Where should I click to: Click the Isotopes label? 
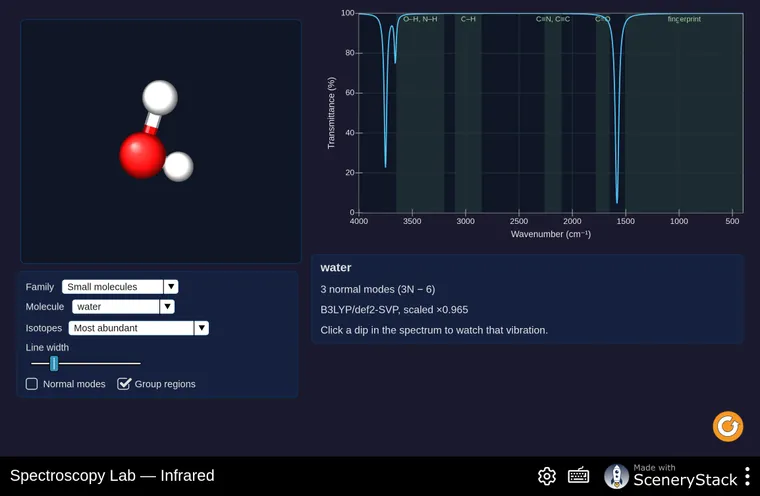[44, 328]
